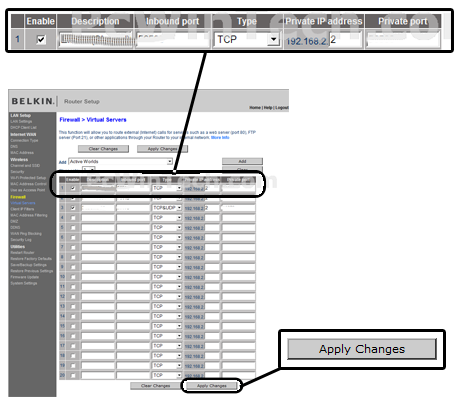Go to DHCP Client List in sidebar
458x398 pixels.
coord(23,127)
